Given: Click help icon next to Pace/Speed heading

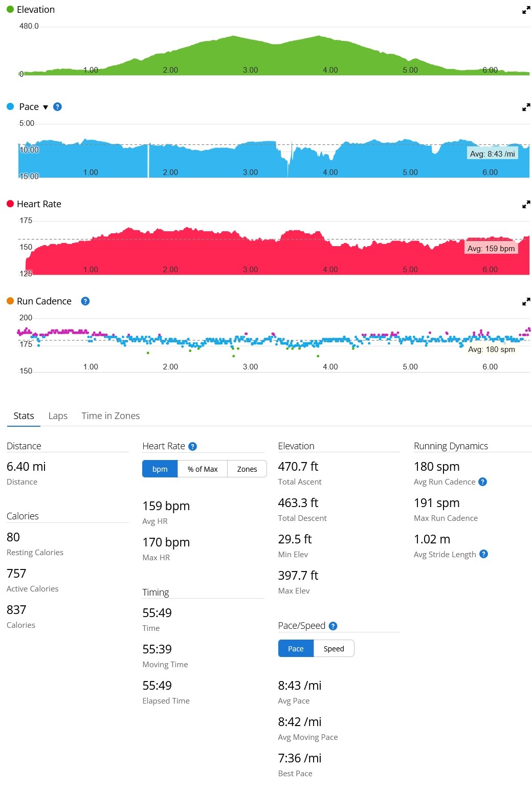Looking at the screenshot, I should tap(333, 626).
